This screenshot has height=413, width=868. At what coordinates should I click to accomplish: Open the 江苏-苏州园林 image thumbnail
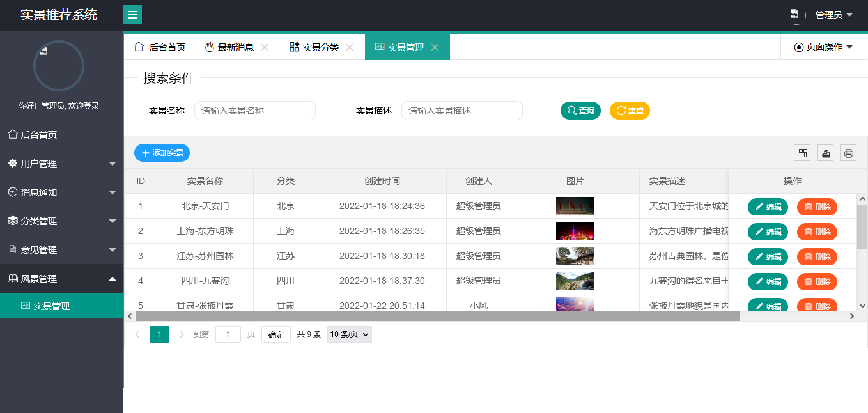click(575, 256)
